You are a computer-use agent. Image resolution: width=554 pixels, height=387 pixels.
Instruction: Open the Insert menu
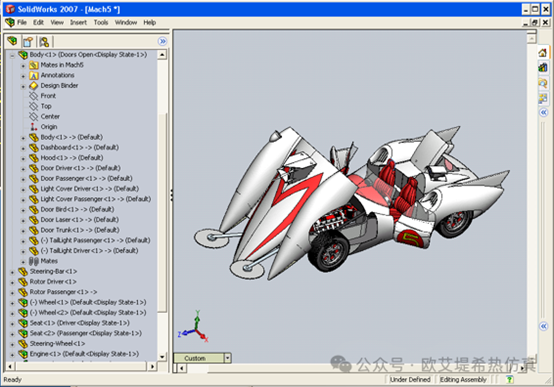pyautogui.click(x=78, y=22)
